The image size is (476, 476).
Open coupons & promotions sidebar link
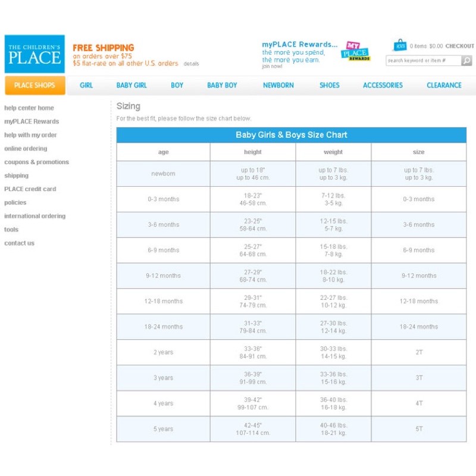click(37, 162)
